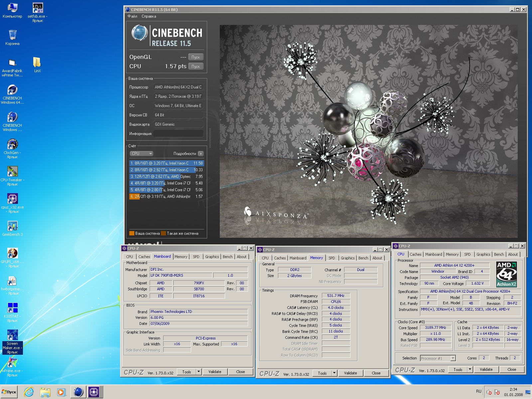
Task: Click Tools button in Mainboard CPU-Z window
Action: (x=187, y=372)
